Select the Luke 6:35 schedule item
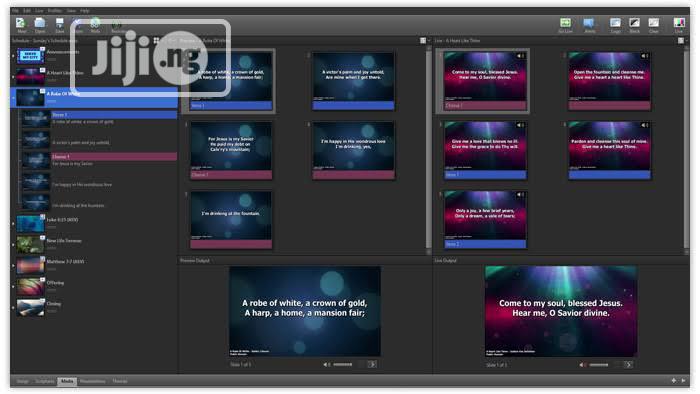The image size is (700, 394). [95, 224]
